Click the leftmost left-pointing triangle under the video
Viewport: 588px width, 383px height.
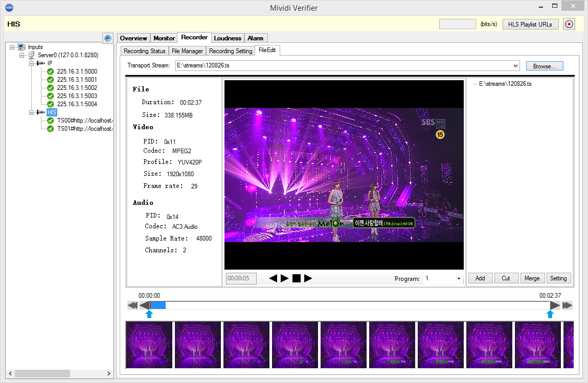click(273, 278)
